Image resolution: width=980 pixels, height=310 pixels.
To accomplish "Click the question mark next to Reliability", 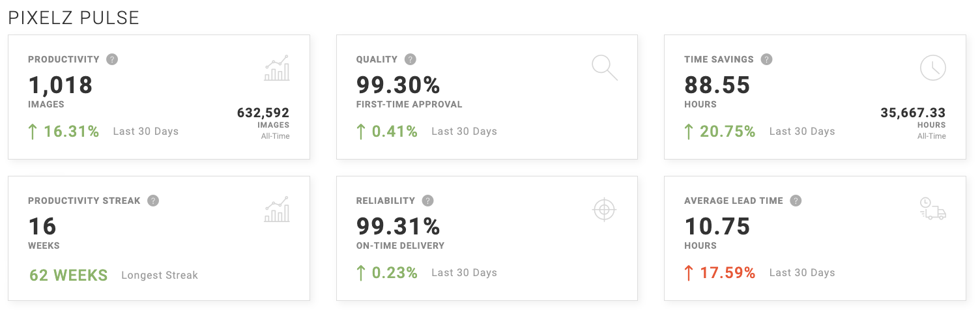I will click(x=427, y=201).
